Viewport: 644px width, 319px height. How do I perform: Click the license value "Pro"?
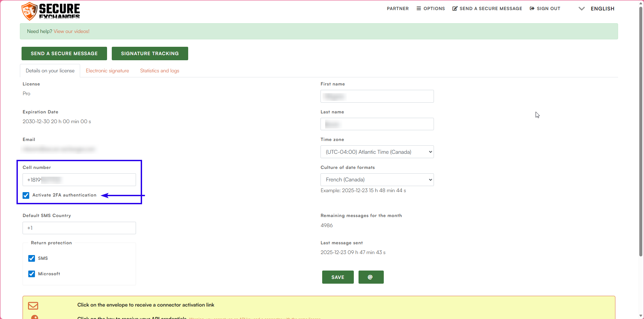[x=27, y=94]
